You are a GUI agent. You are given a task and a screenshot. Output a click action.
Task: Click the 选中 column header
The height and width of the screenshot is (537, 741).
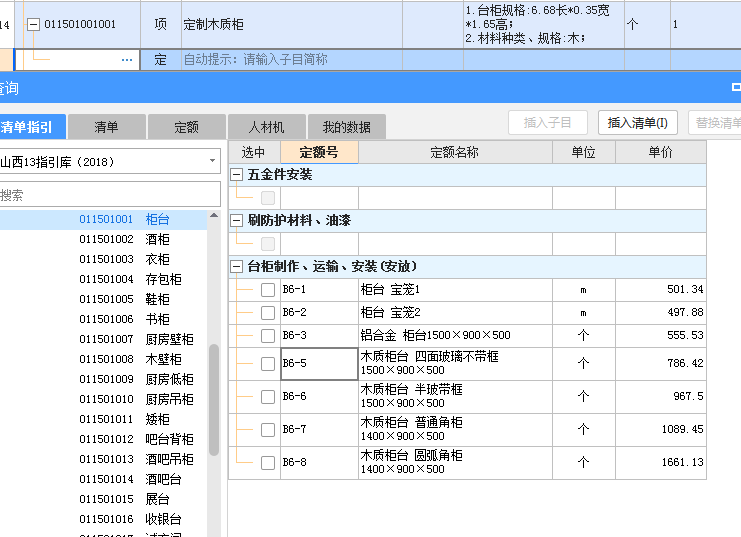pyautogui.click(x=254, y=152)
